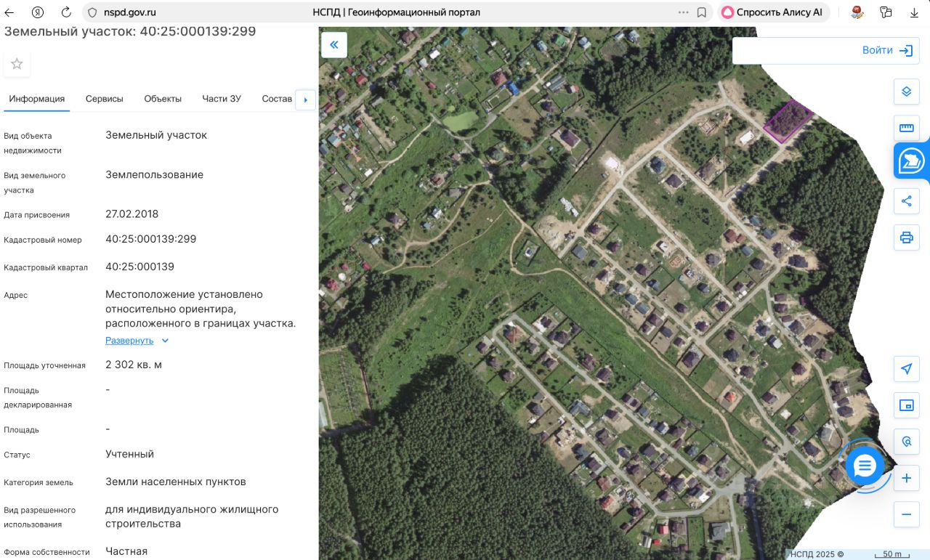Open the overview mini-map icon
Image resolution: width=930 pixels, height=560 pixels.
pyautogui.click(x=906, y=405)
